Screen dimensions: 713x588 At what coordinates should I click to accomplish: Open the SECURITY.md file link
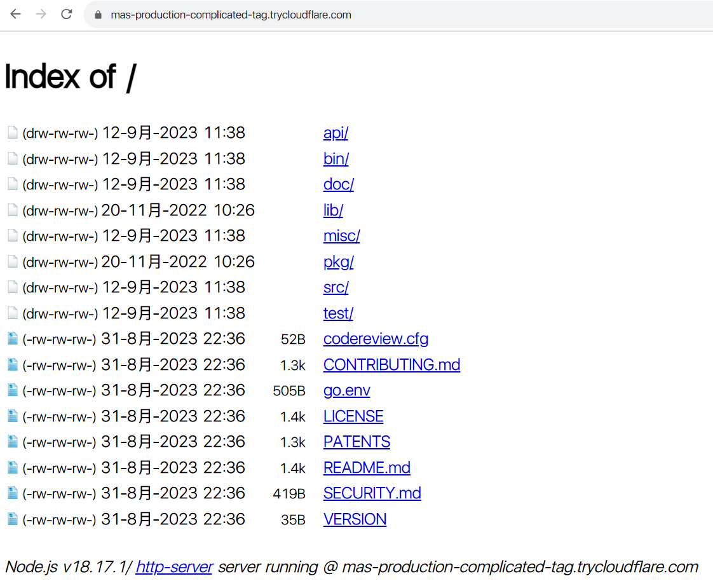pos(372,493)
